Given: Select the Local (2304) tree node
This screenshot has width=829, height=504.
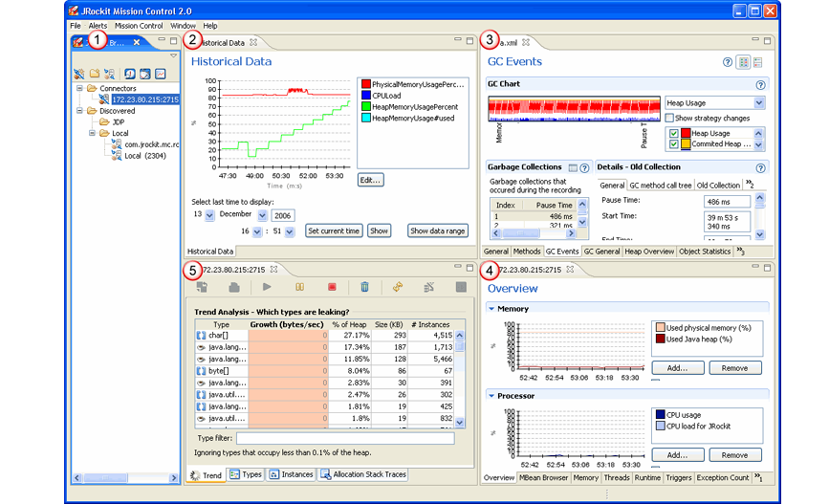Looking at the screenshot, I should tap(145, 156).
